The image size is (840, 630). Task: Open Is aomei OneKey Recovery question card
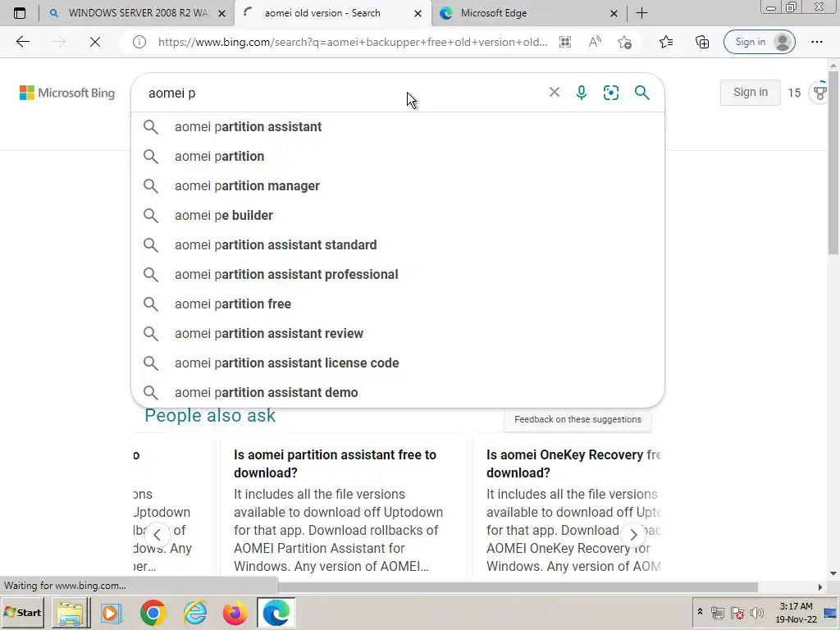573,463
